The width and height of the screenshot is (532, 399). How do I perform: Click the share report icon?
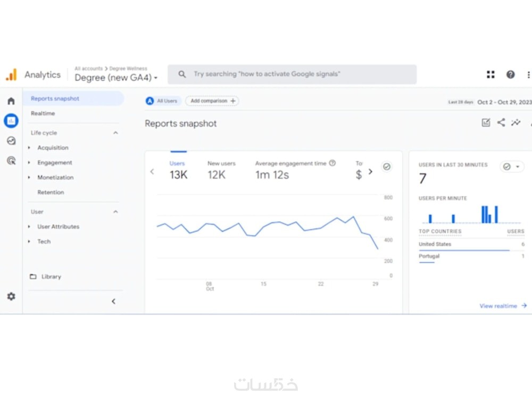[x=501, y=122]
